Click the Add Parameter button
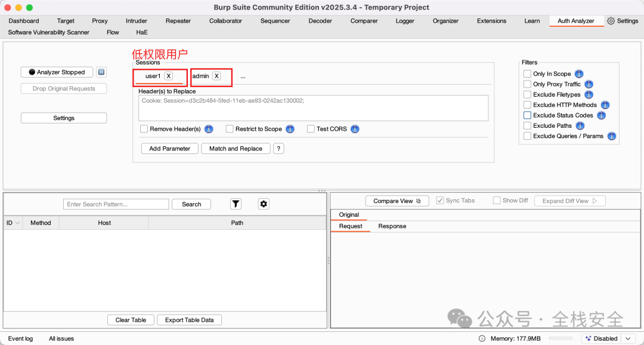644x345 pixels. click(169, 149)
